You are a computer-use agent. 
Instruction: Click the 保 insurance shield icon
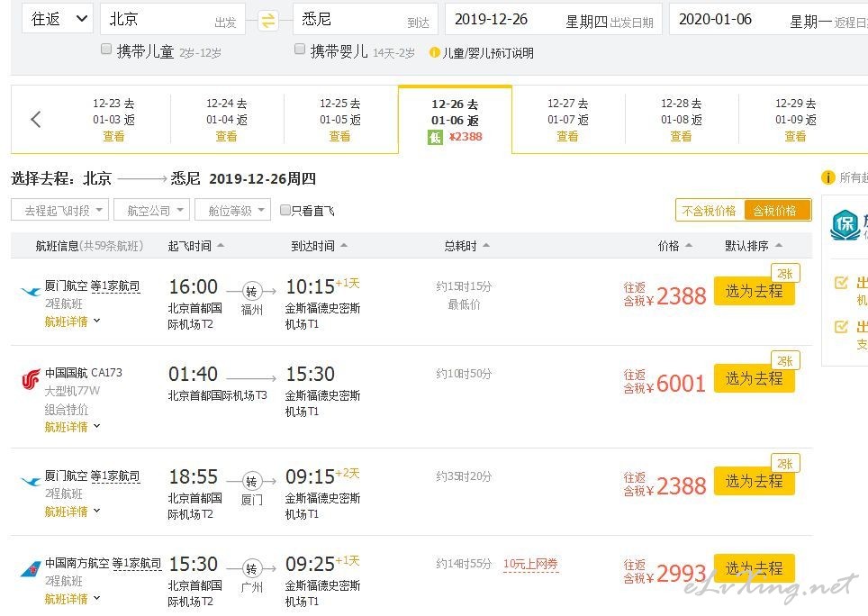coord(845,223)
